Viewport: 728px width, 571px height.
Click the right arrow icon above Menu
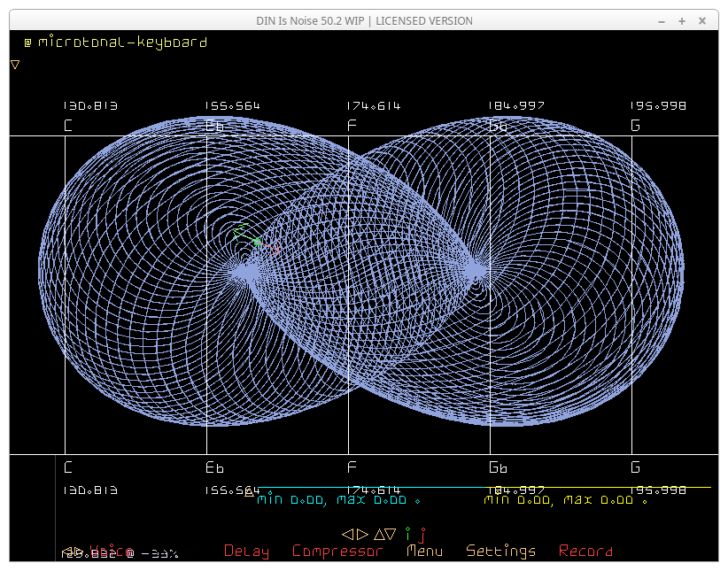pyautogui.click(x=362, y=534)
